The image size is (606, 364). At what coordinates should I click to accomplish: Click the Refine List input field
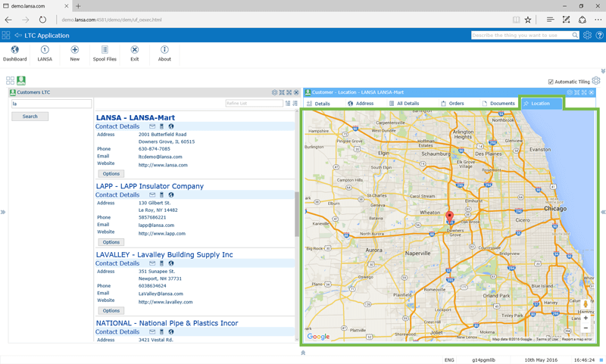254,104
